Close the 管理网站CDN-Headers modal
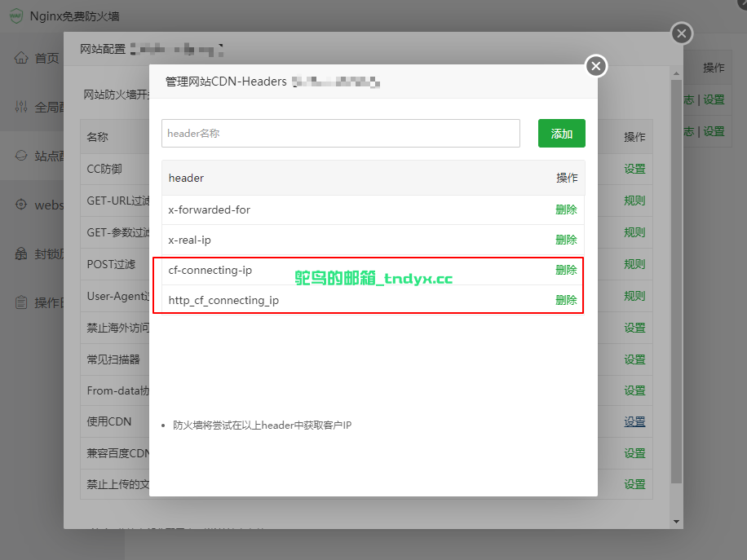This screenshot has width=747, height=560. tap(595, 66)
